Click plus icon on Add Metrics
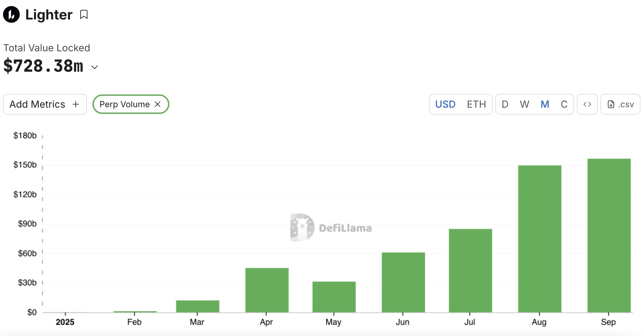The image size is (644, 336). point(76,104)
